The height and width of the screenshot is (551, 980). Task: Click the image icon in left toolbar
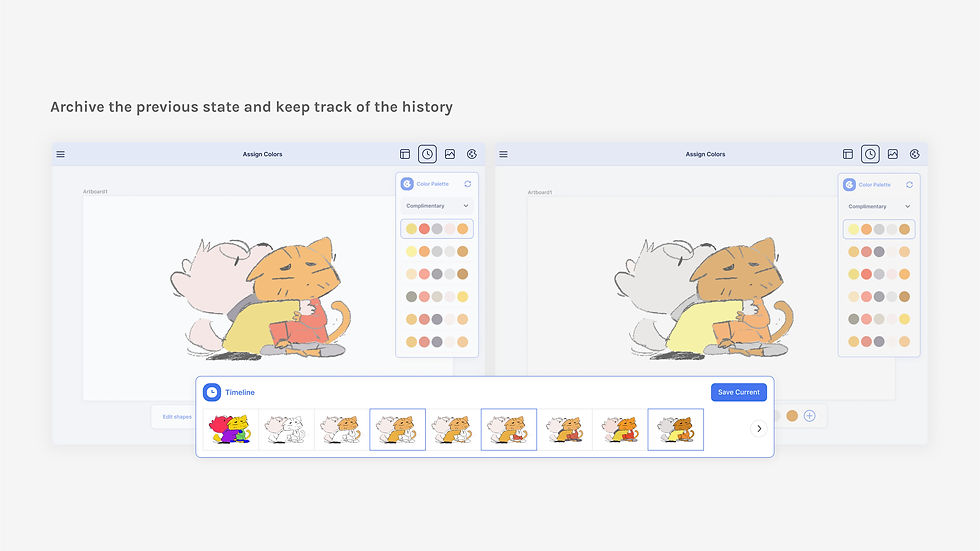pos(450,154)
